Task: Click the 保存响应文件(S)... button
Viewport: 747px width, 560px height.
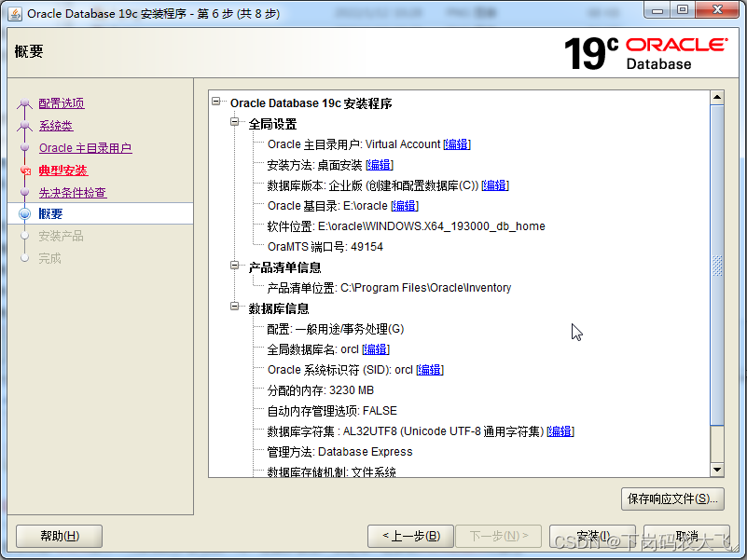Action: (x=672, y=499)
